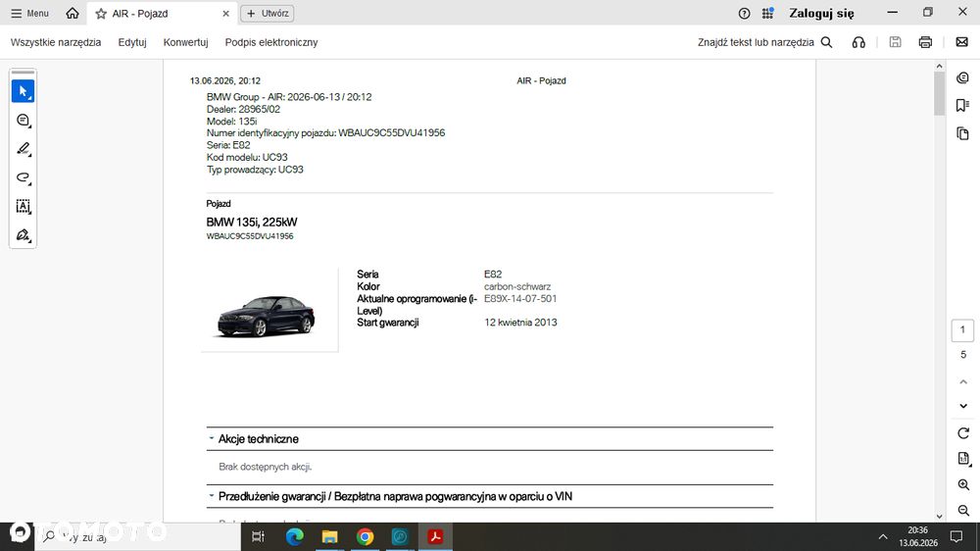
Task: Select the freehand draw tool
Action: point(24,177)
